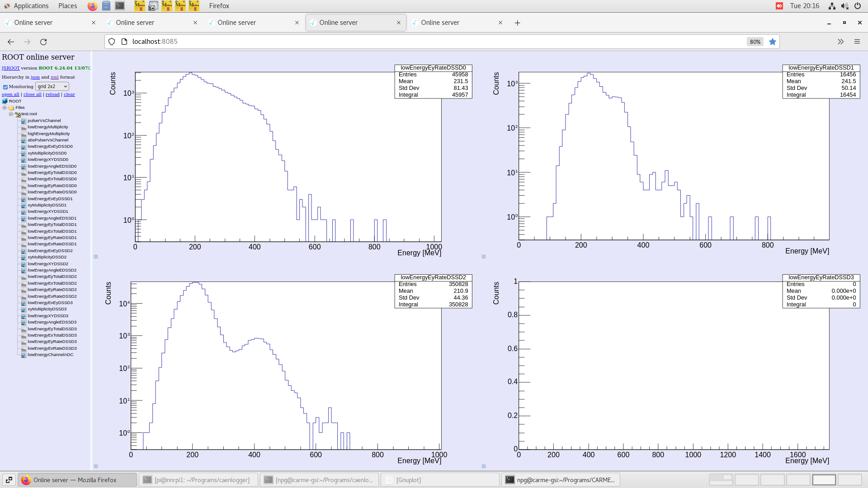Select the lowEnergyEyRateDSSD3 histogram
The height and width of the screenshot is (488, 868).
coord(50,342)
